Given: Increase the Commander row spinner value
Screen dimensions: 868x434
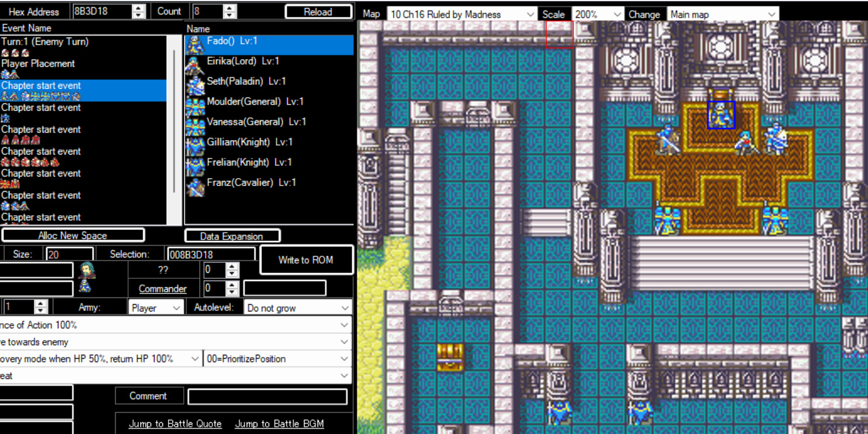Looking at the screenshot, I should (233, 285).
